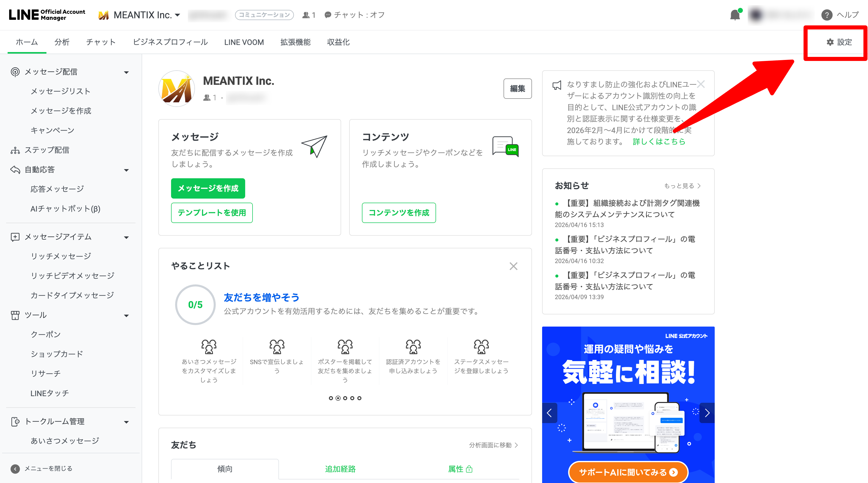868x483 pixels.
Task: Click the paper plane message icon
Action: point(314,147)
